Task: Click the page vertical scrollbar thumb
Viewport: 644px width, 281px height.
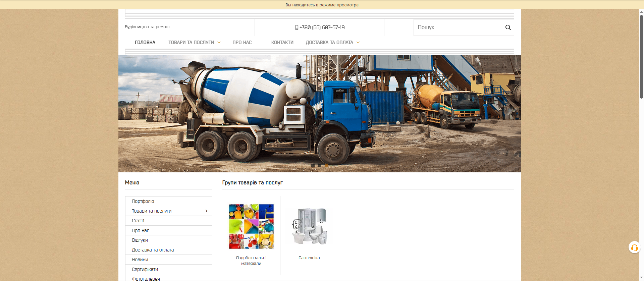Action: [x=641, y=57]
